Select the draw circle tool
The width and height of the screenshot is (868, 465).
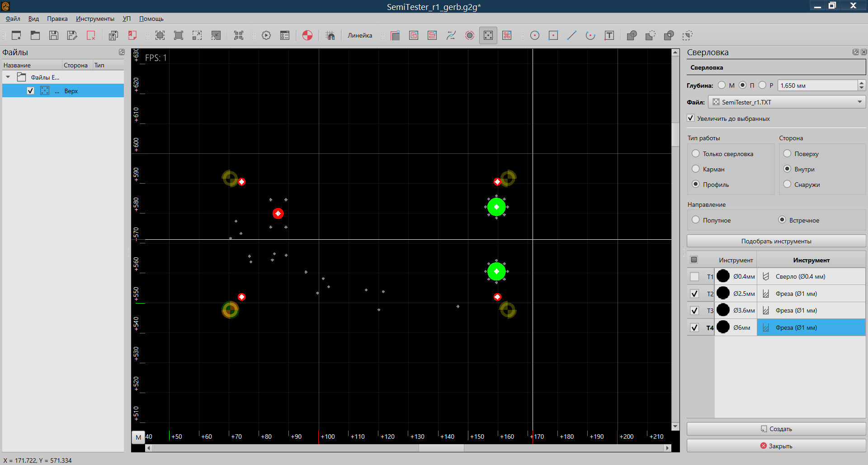[x=535, y=35]
